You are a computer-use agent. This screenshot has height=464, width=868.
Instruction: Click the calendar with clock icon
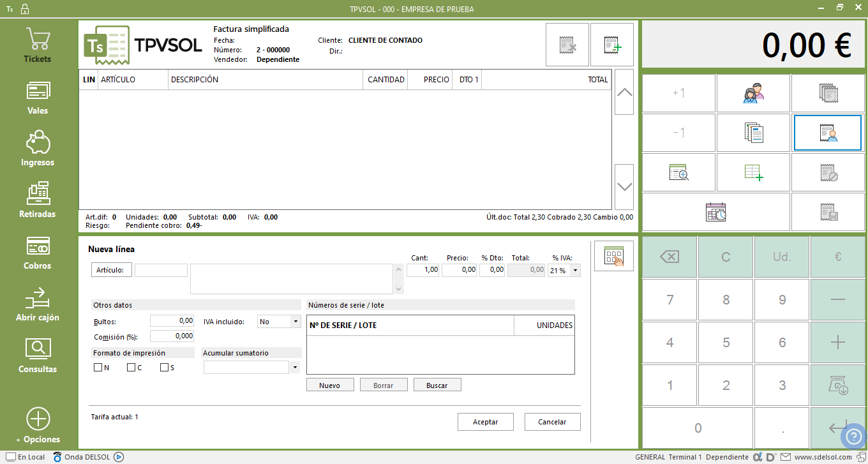tap(715, 212)
